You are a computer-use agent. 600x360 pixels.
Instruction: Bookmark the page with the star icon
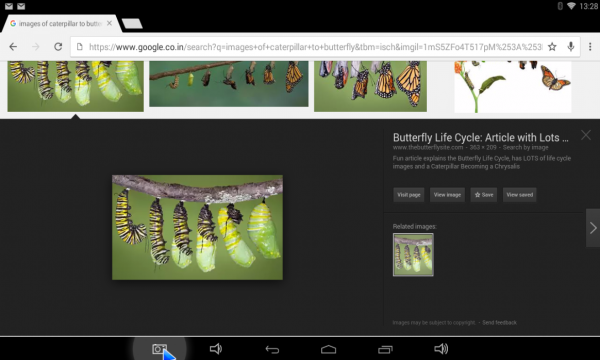click(552, 47)
